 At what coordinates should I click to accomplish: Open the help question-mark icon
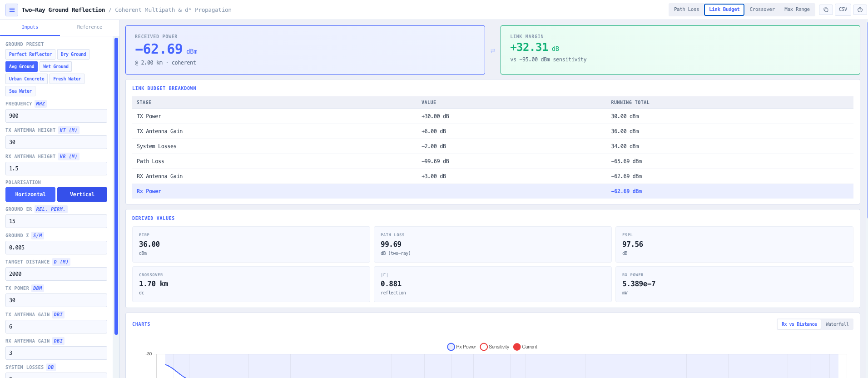[860, 10]
